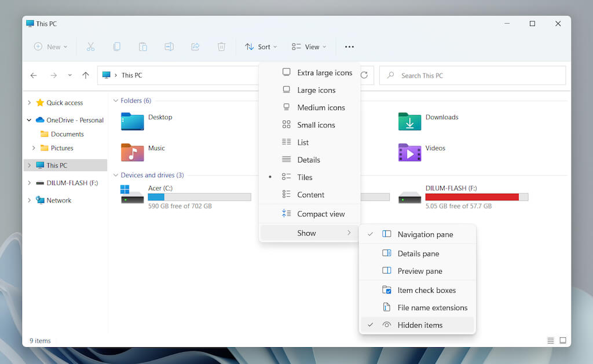Click the Delete trash can icon
The height and width of the screenshot is (364, 593).
pos(221,47)
